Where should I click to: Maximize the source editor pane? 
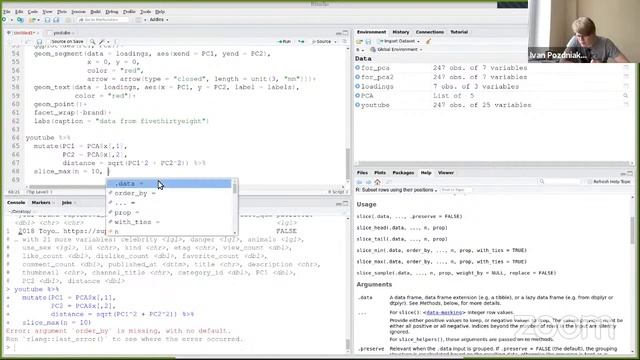(x=346, y=32)
